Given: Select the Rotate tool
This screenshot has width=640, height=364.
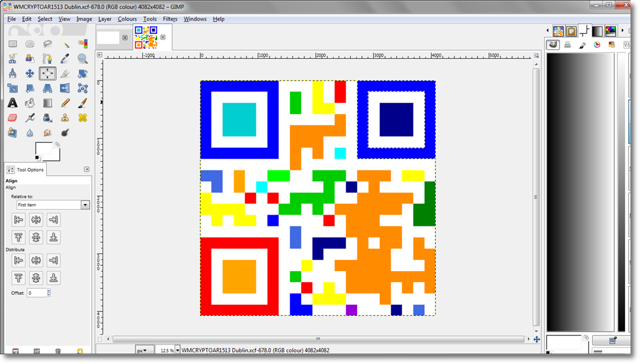Looking at the screenshot, I should (83, 73).
